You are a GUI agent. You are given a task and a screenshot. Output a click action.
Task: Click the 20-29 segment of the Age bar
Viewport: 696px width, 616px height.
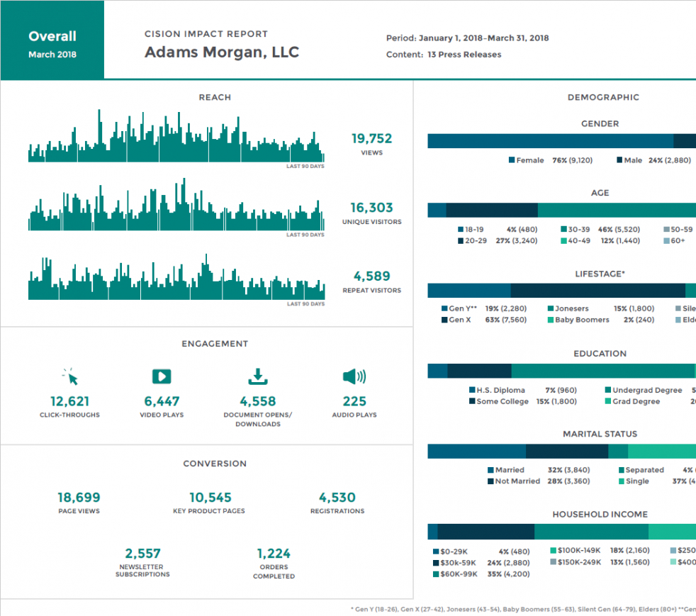492,210
